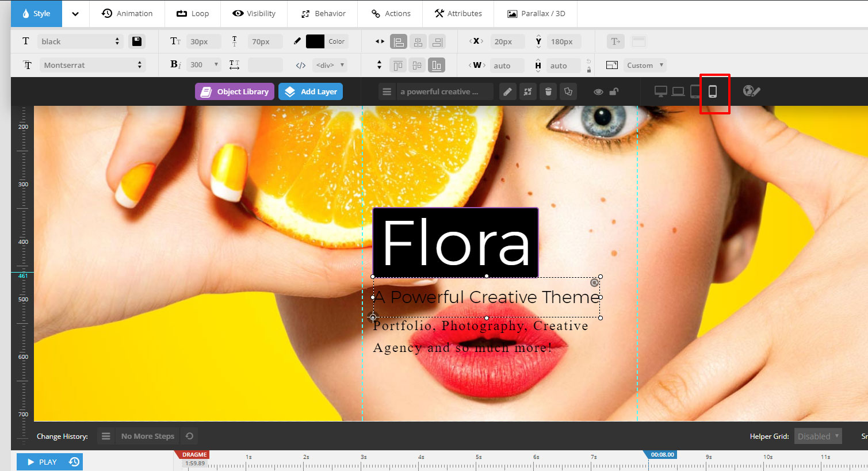Delete layer using the trash icon
Screen dimensions: 868x471
click(x=548, y=92)
